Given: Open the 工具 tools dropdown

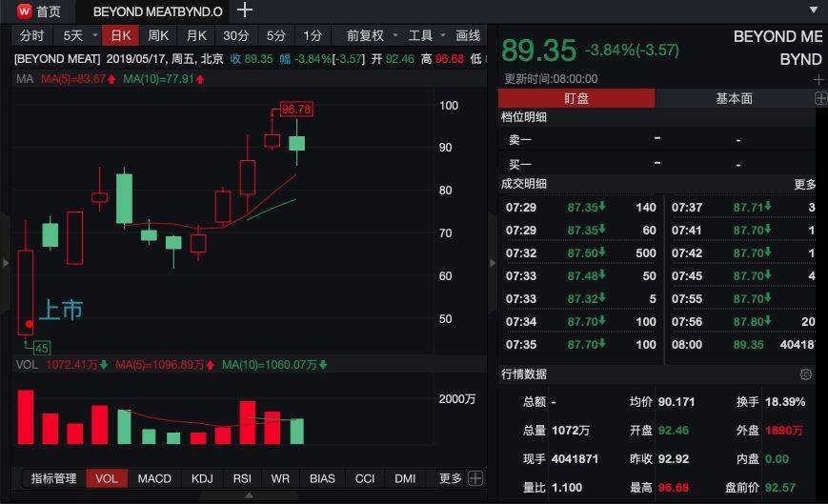Looking at the screenshot, I should [x=427, y=35].
